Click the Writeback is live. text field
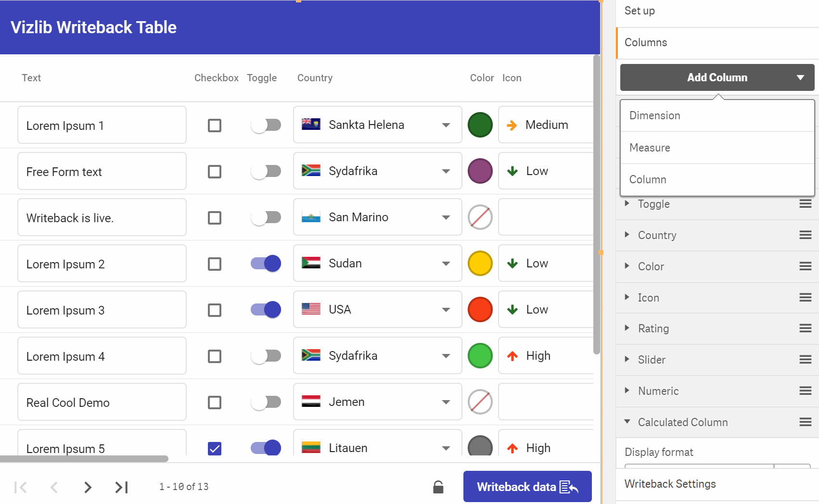Image resolution: width=819 pixels, height=504 pixels. coord(102,217)
